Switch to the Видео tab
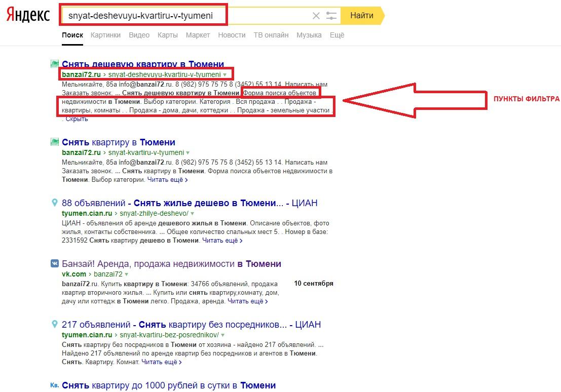Image resolution: width=561 pixels, height=392 pixels. [x=139, y=35]
